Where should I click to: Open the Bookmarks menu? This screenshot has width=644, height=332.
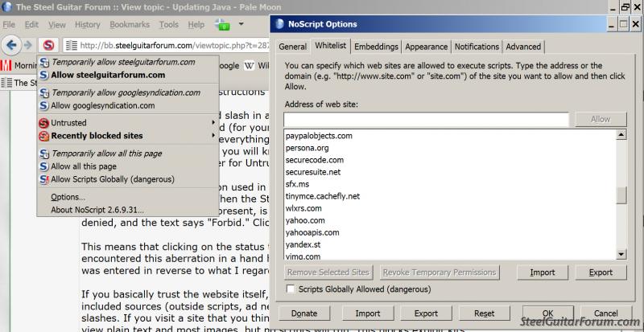(x=130, y=25)
